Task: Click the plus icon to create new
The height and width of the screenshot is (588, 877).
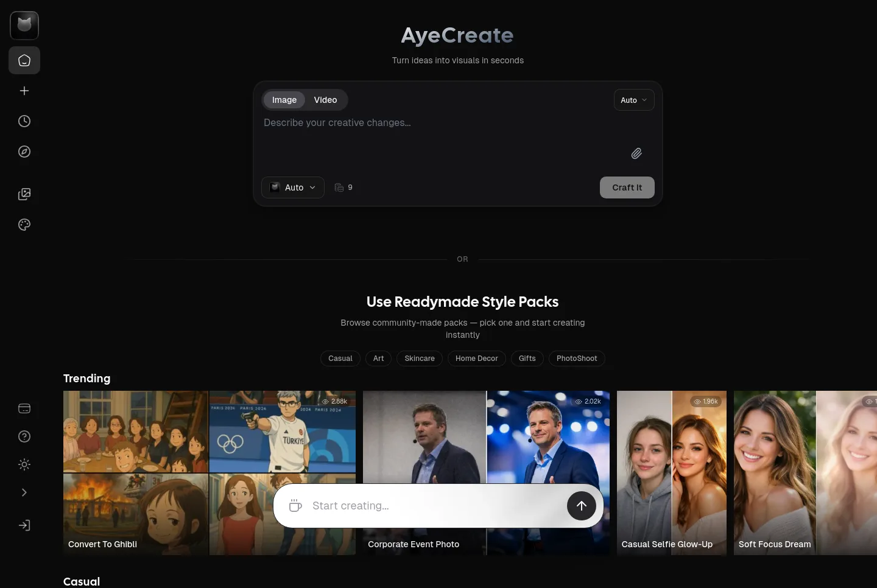Action: 24,91
